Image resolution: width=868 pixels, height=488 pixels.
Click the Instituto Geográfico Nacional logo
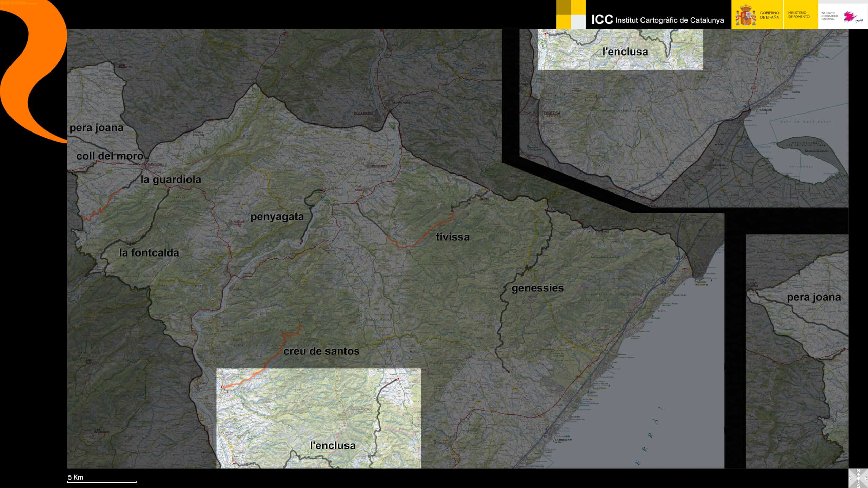tap(842, 16)
